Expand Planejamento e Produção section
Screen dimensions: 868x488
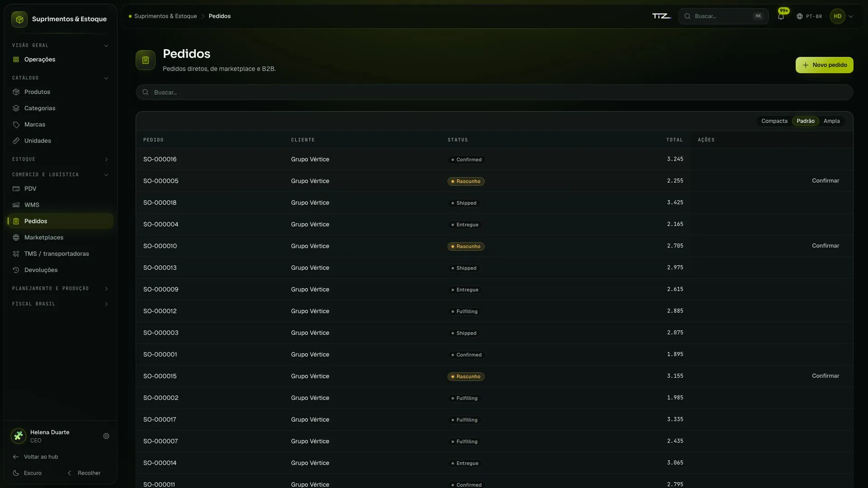[x=60, y=289]
